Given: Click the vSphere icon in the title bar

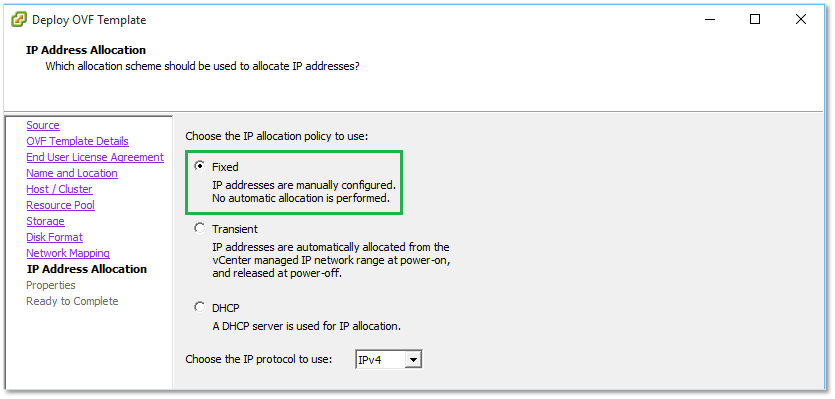Looking at the screenshot, I should (19, 20).
